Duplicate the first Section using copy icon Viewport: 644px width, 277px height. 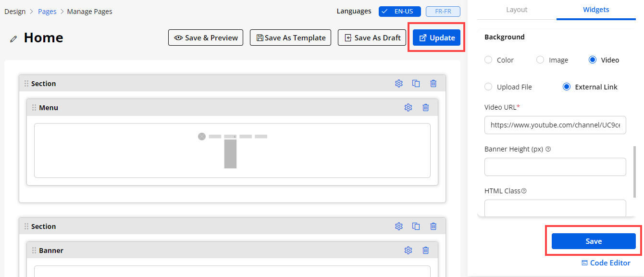416,84
